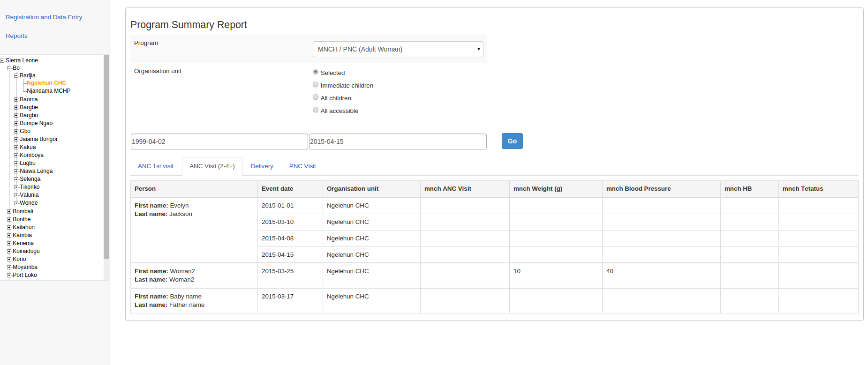Open the Delivery tab
Image resolution: width=868 pixels, height=365 pixels.
[x=262, y=166]
